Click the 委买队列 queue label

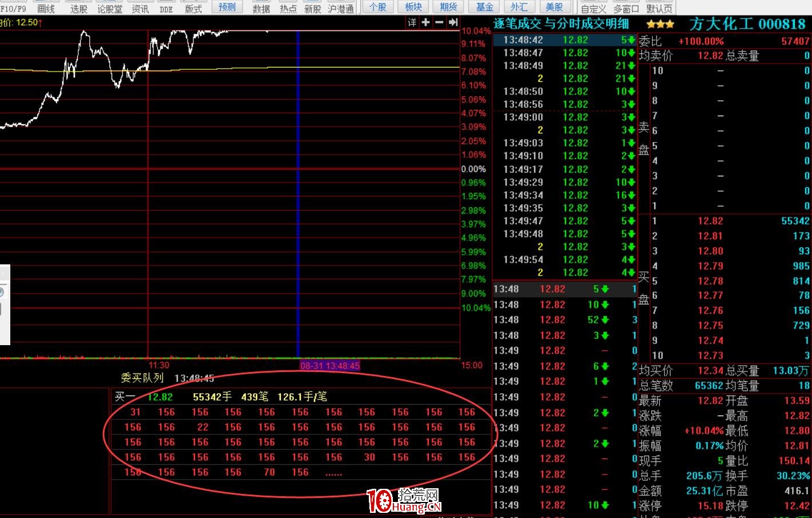(x=142, y=378)
